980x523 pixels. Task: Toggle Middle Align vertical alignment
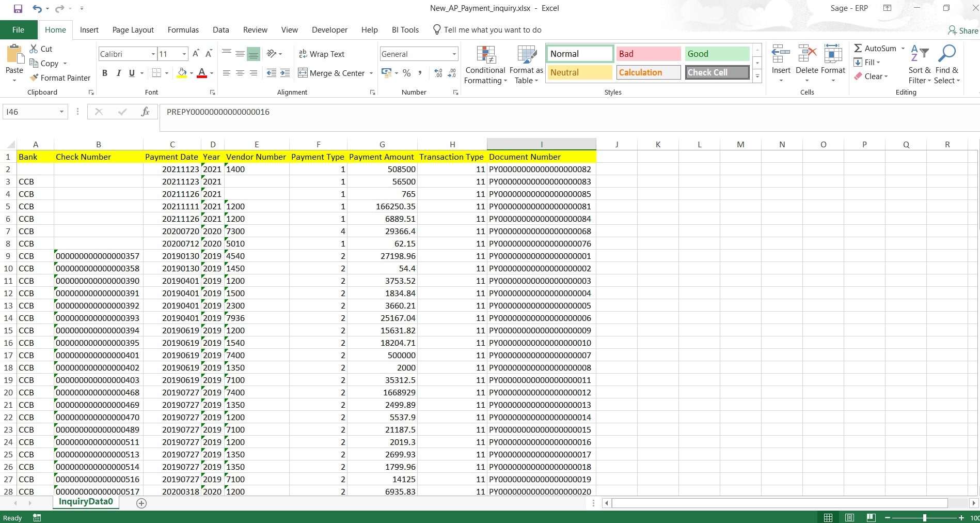[240, 54]
